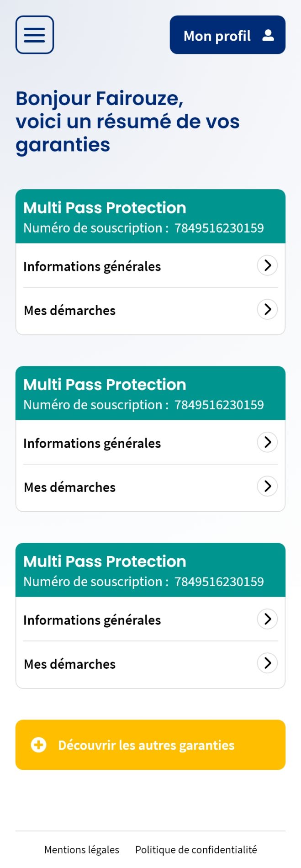Click the Informations générales chevron in the third card
Viewport: 301px width, 868px height.
tap(267, 619)
